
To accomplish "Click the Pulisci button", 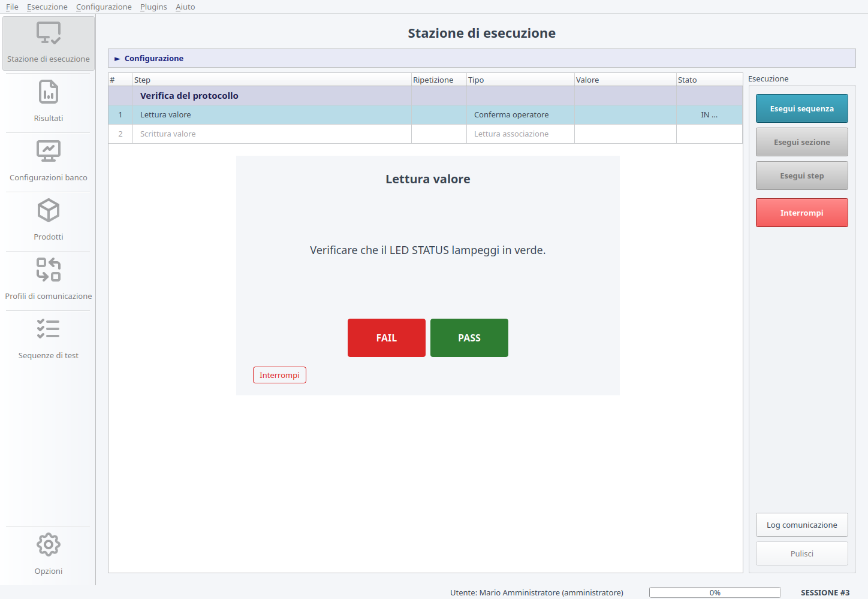I will click(802, 553).
